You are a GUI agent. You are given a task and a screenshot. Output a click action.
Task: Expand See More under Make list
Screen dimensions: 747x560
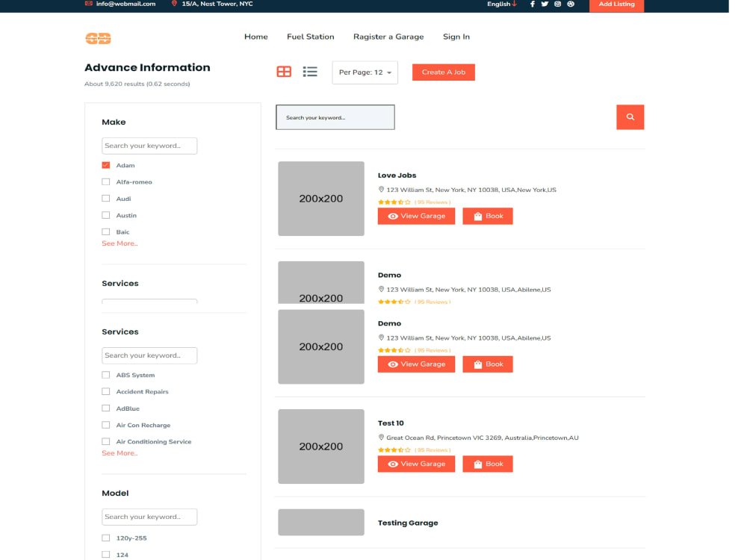coord(120,243)
